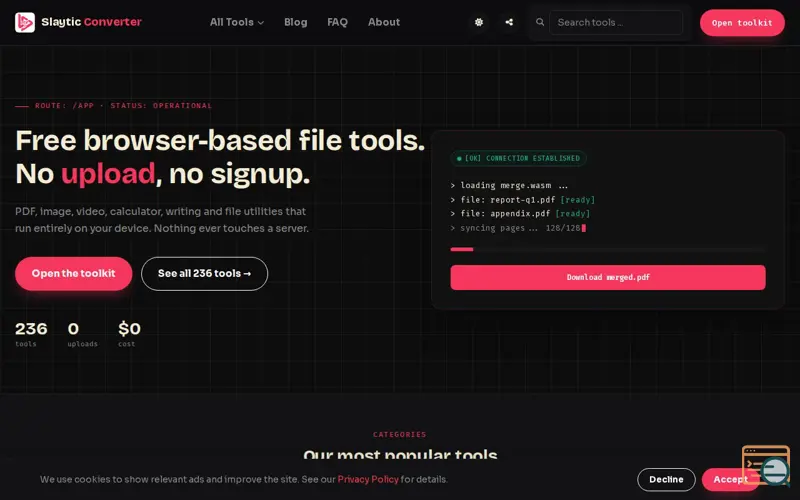
Task: Decline the cookie consent
Action: coord(666,480)
